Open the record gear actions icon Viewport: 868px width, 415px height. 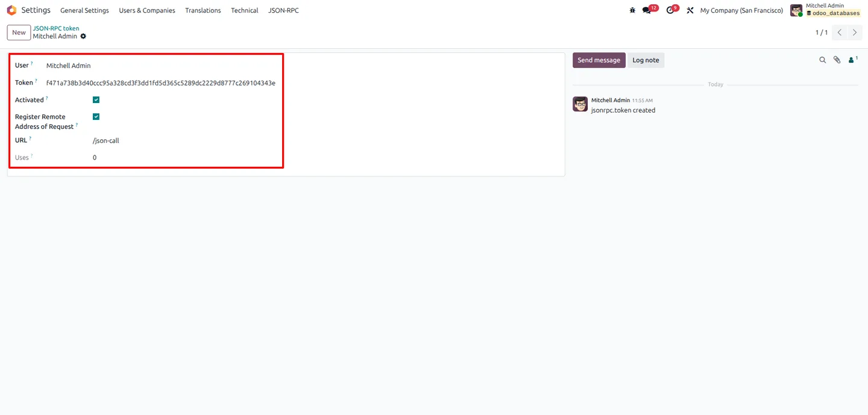tap(83, 36)
